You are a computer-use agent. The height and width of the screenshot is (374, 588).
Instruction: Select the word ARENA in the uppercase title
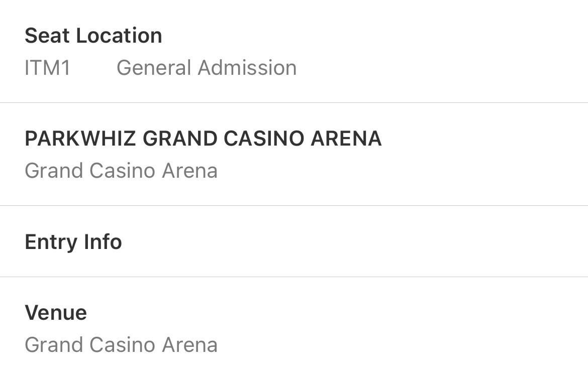click(x=346, y=139)
